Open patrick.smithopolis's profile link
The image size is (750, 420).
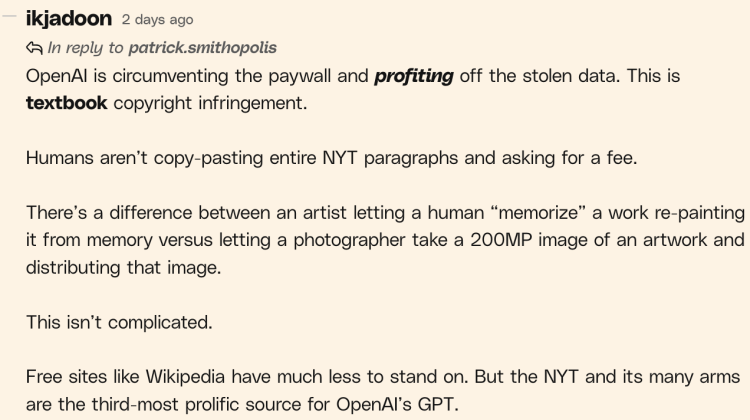pyautogui.click(x=203, y=48)
